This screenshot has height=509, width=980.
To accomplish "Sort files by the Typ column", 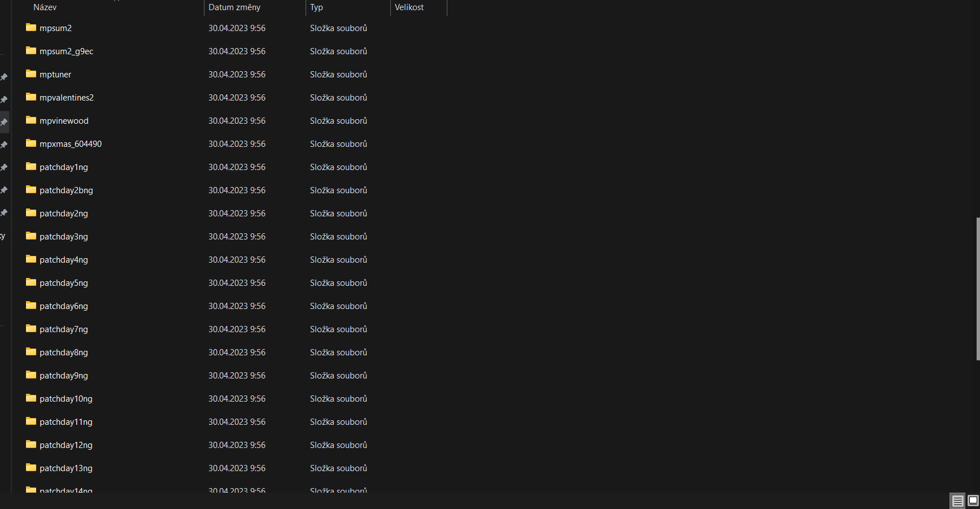I will point(316,7).
